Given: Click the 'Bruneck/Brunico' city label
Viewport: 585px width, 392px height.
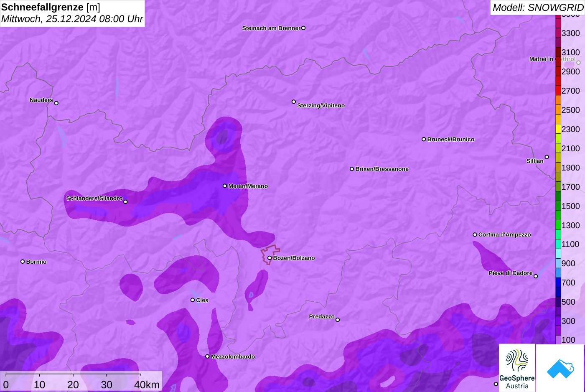Looking at the screenshot, I should [450, 139].
